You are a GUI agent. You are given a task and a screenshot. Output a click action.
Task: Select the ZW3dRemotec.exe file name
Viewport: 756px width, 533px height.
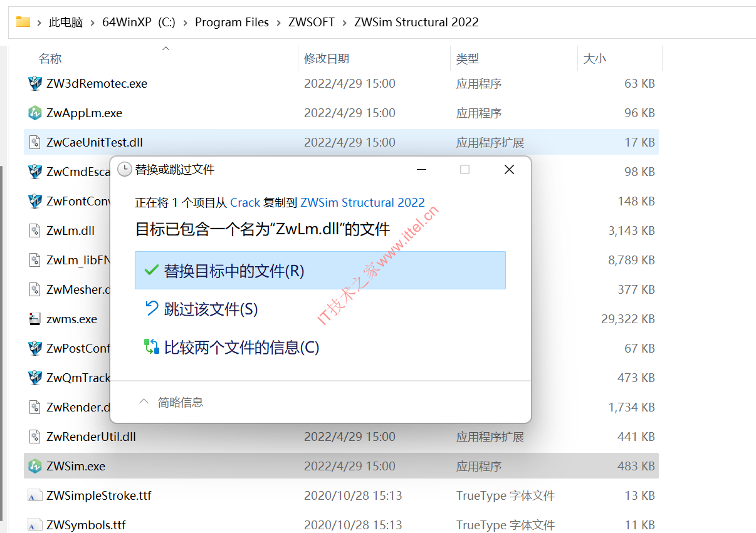(97, 83)
